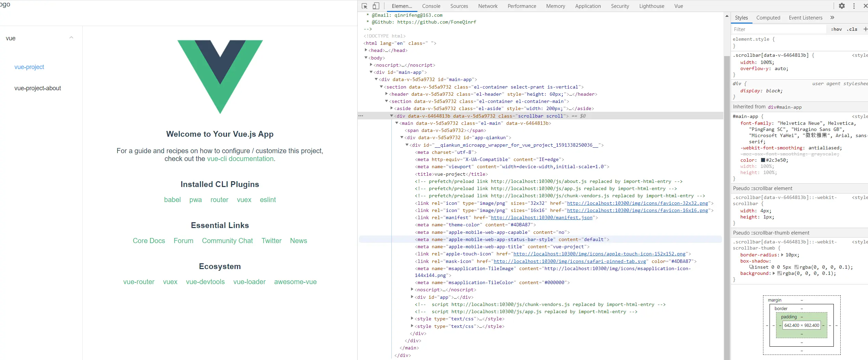Switch to the Memory tab

tap(556, 6)
